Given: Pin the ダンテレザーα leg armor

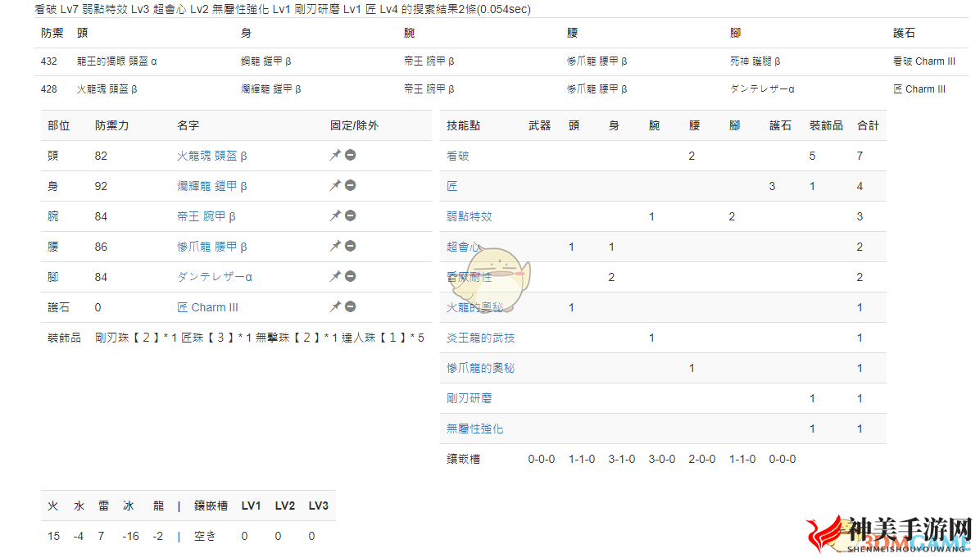Looking at the screenshot, I should click(x=336, y=276).
